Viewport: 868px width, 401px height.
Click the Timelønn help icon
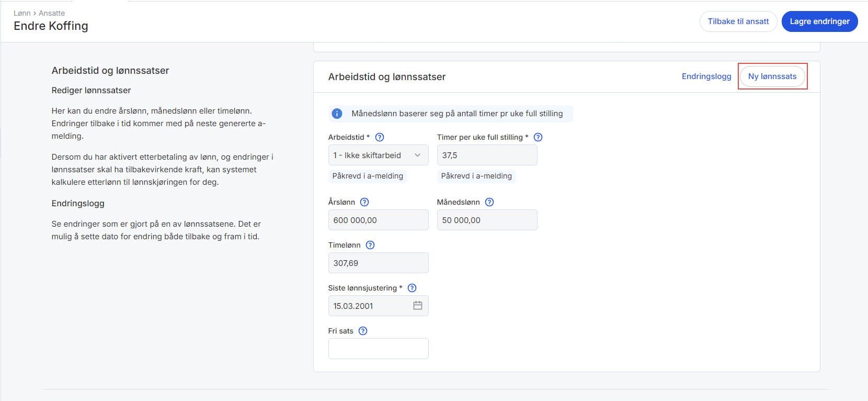(370, 245)
